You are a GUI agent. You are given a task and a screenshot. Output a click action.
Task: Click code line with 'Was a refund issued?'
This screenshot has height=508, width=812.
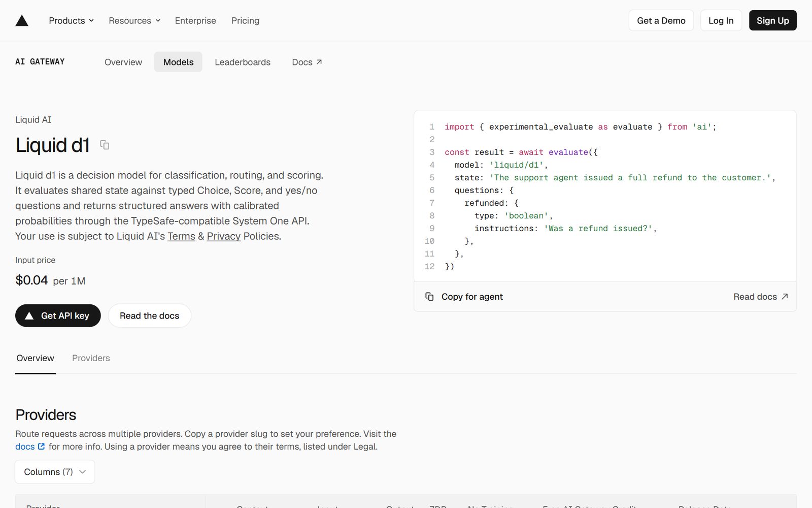(x=565, y=229)
